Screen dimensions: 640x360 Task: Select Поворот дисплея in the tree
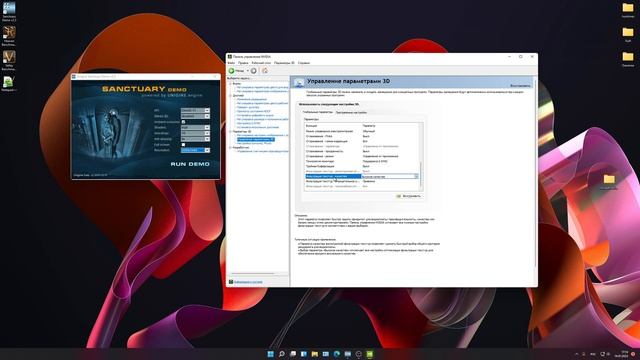pyautogui.click(x=248, y=107)
